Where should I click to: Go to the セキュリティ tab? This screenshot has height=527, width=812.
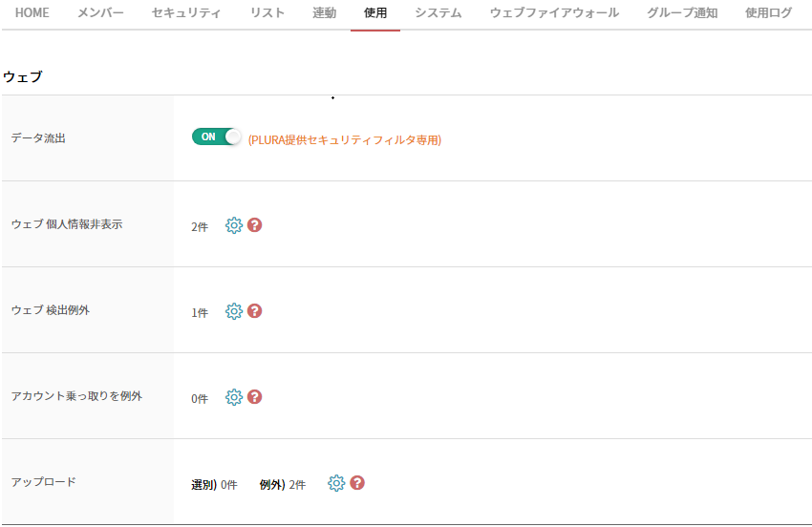pos(186,13)
